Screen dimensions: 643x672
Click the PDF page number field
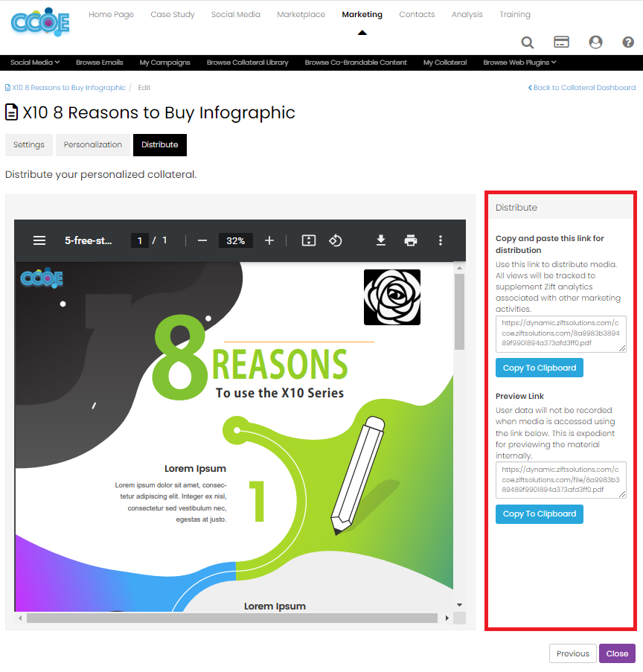click(x=139, y=240)
